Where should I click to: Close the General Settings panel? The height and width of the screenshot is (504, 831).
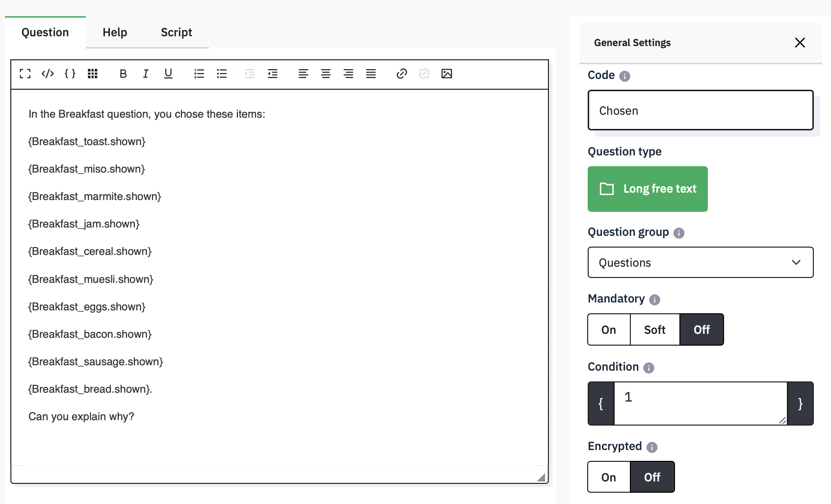[800, 43]
